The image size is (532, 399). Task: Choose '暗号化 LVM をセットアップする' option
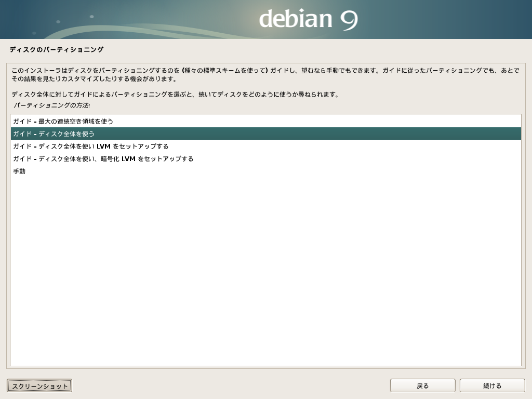pyautogui.click(x=265, y=159)
